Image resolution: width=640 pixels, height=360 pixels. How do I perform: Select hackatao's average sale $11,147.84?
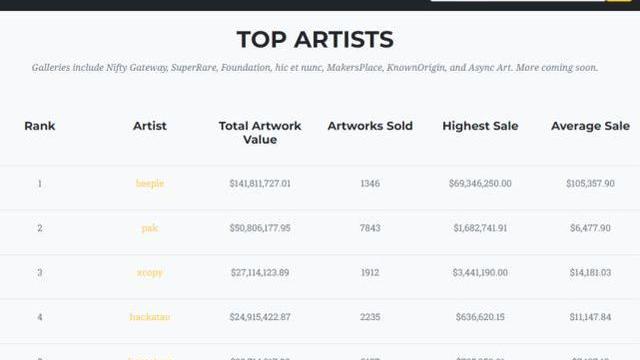pos(590,317)
